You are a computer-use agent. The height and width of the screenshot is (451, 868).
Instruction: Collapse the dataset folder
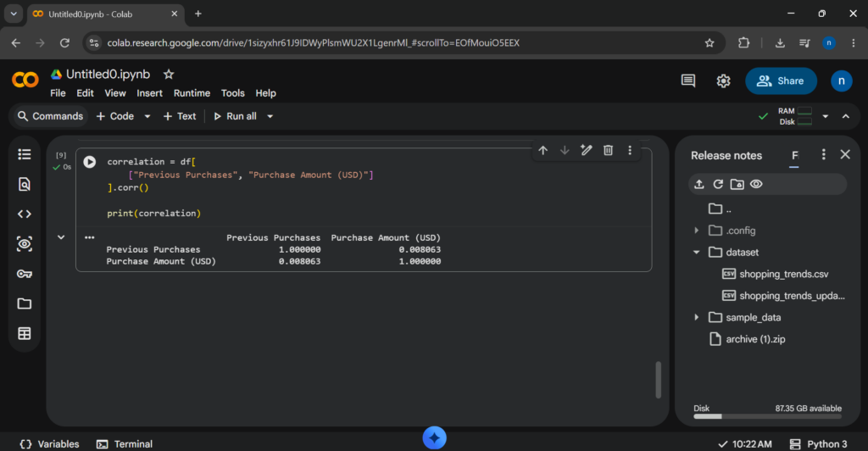697,253
